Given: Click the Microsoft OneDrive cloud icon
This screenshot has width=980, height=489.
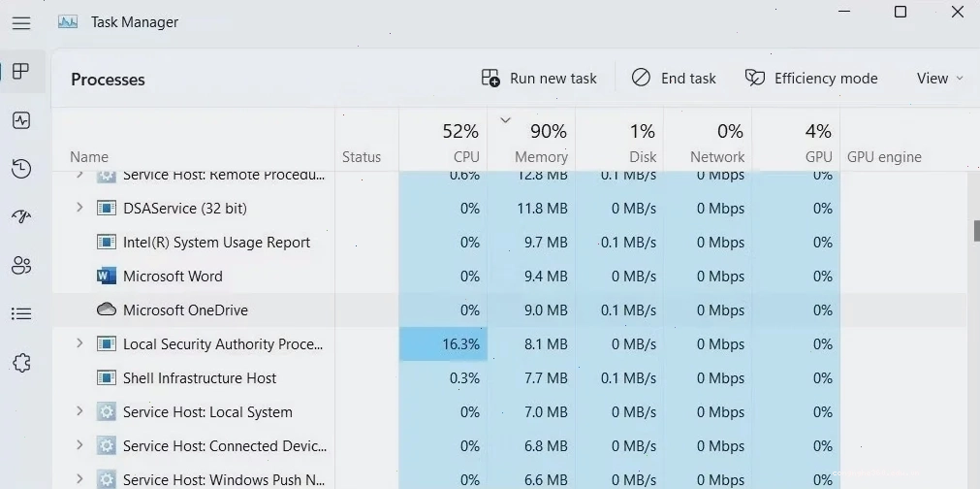Looking at the screenshot, I should pyautogui.click(x=107, y=310).
